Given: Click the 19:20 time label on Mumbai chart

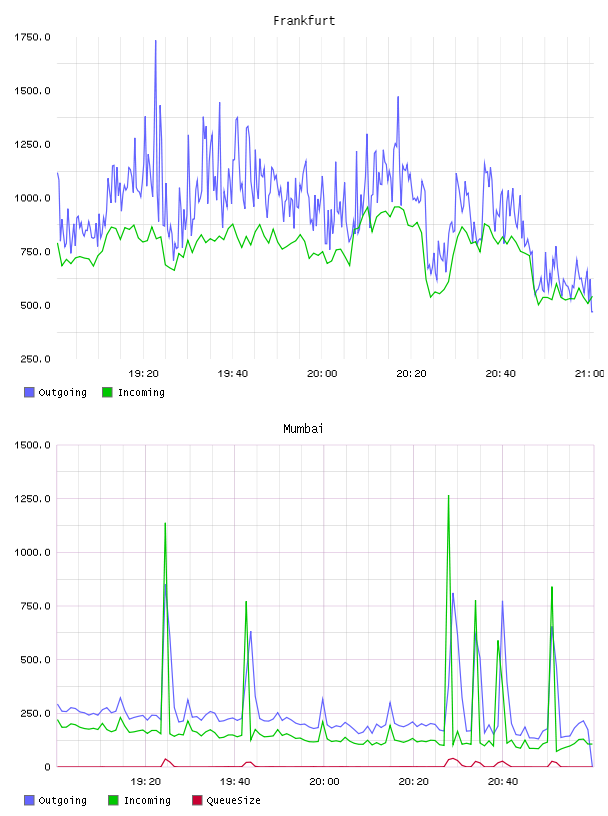Looking at the screenshot, I should tap(145, 781).
